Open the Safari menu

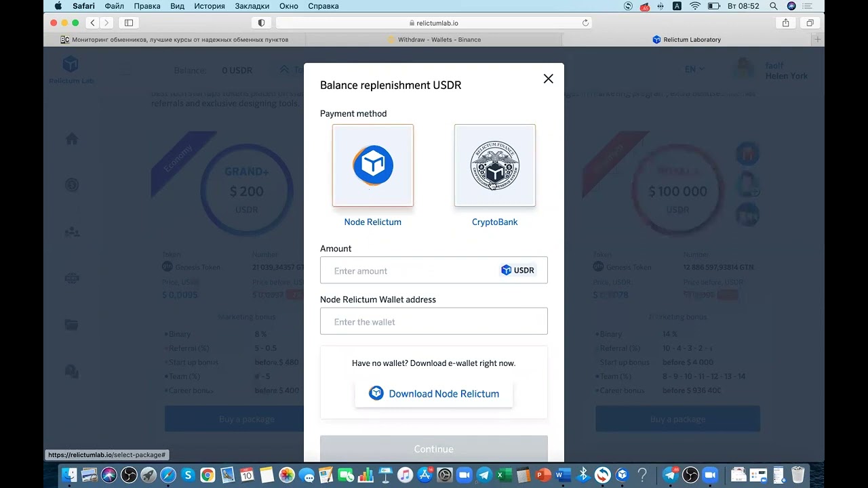[x=83, y=6]
